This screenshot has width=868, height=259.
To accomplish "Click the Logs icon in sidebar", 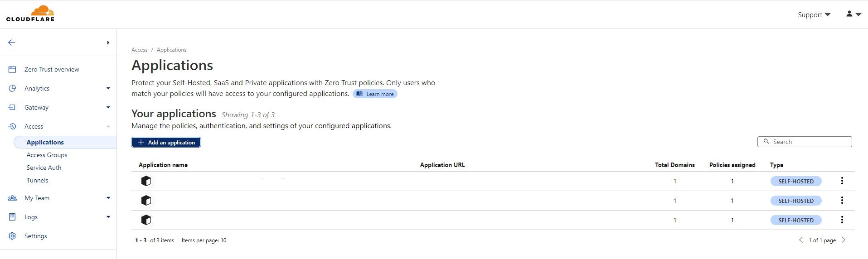I will point(12,217).
